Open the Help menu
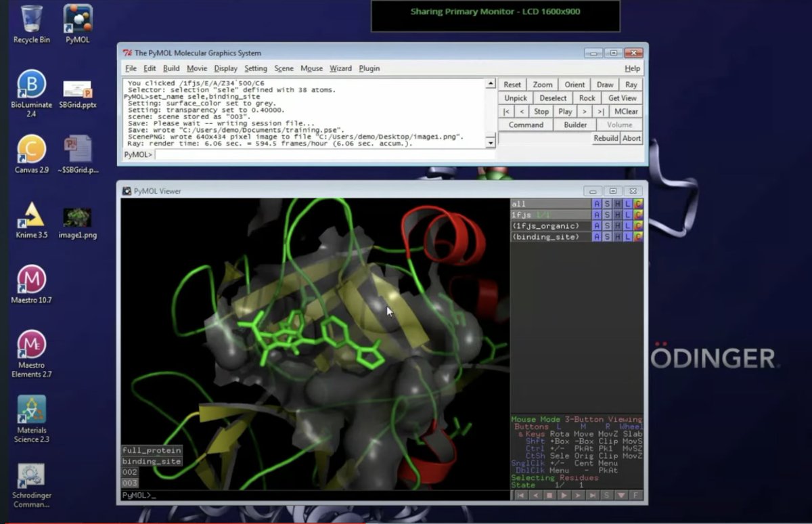Image resolution: width=812 pixels, height=524 pixels. point(632,68)
